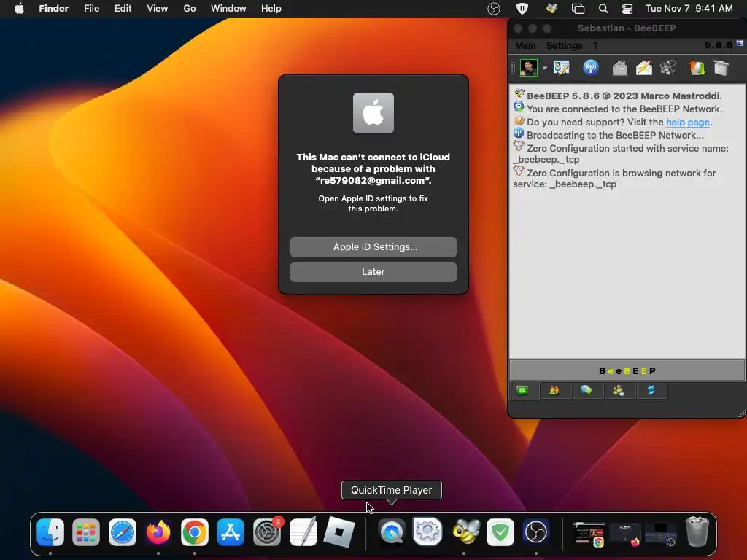Open Spotlight search magnifier in menu bar

click(x=603, y=8)
